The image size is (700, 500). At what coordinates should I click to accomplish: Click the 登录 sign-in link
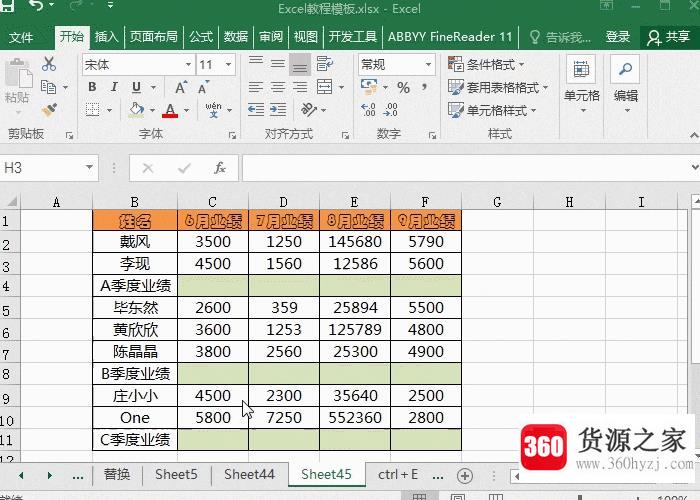pyautogui.click(x=617, y=37)
